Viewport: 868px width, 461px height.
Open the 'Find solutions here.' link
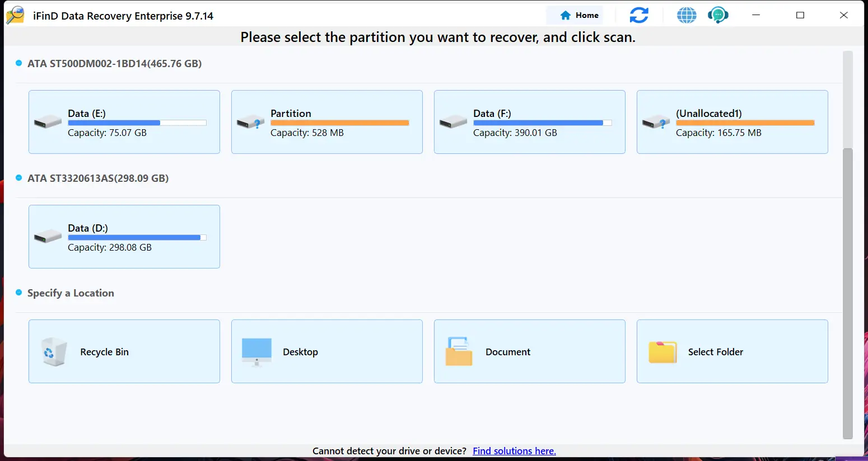(x=514, y=451)
